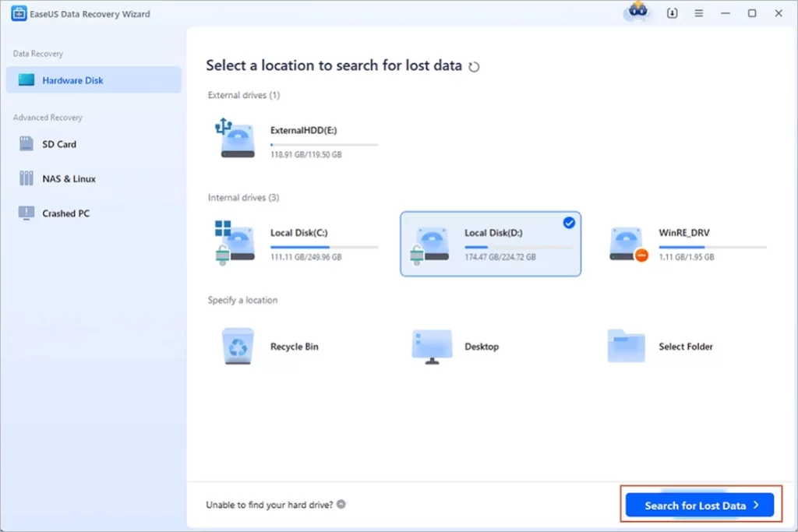Click the Recycle Bin location icon
Screen dimensions: 798x532
(238, 347)
